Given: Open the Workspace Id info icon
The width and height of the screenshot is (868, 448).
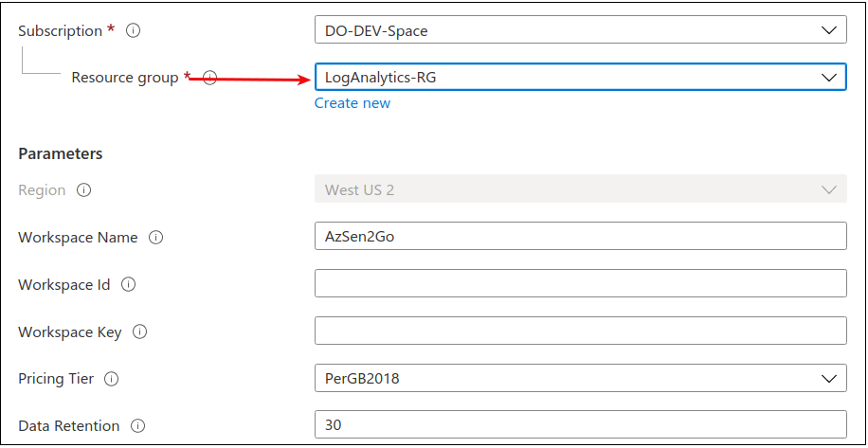Looking at the screenshot, I should point(129,284).
